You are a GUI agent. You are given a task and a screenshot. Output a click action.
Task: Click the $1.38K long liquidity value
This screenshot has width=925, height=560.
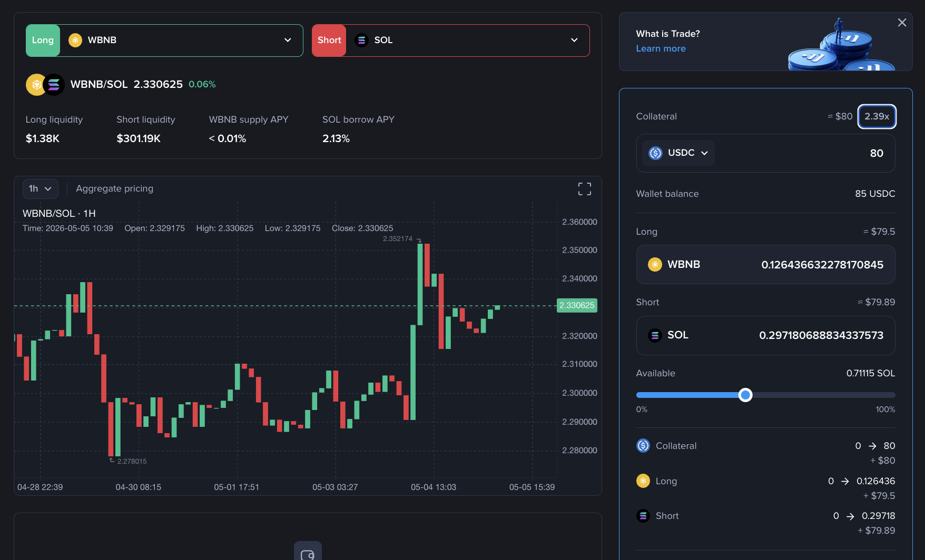pyautogui.click(x=43, y=138)
